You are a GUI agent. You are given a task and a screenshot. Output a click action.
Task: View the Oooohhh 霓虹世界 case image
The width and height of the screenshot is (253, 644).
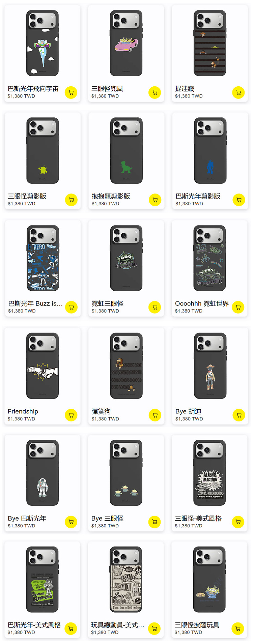coord(209,258)
